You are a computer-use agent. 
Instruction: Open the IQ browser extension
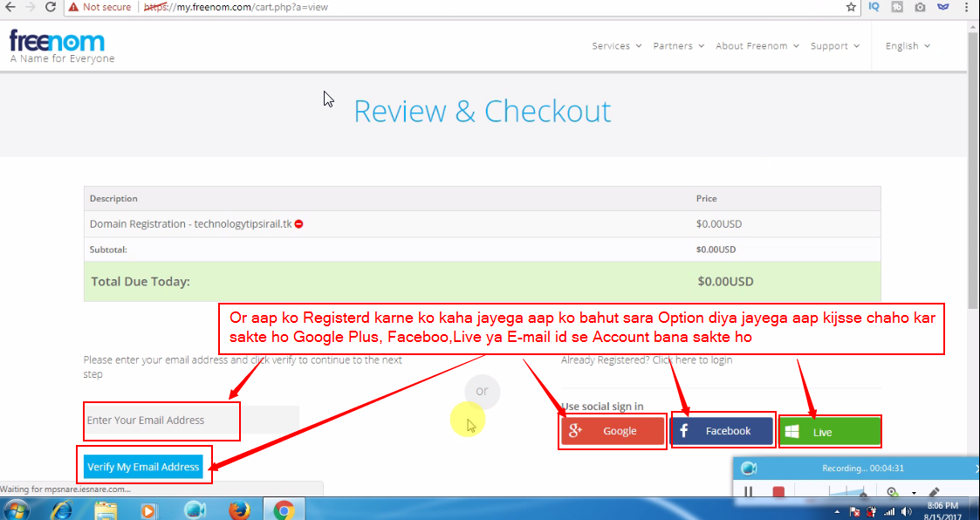click(x=874, y=7)
